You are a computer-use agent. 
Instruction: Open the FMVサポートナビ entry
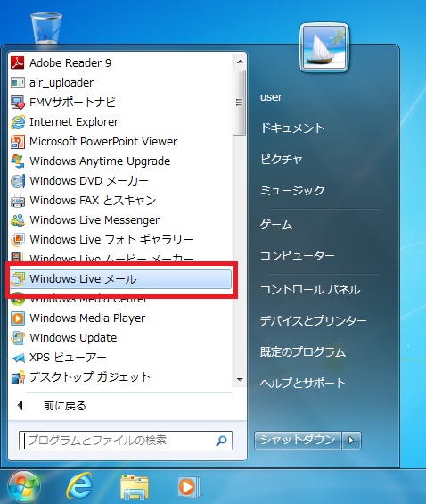coord(120,103)
